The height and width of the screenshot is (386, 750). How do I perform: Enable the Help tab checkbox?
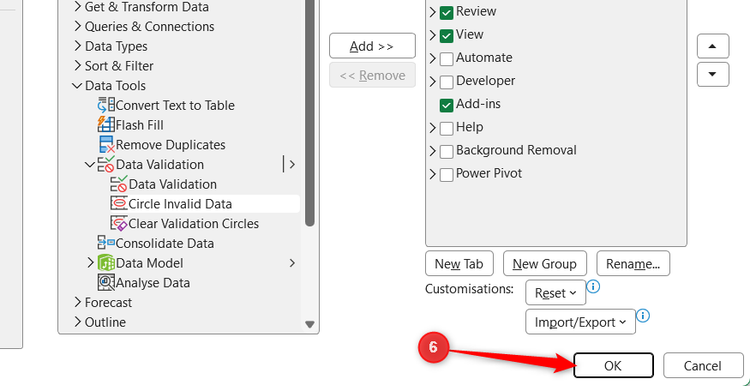click(x=446, y=128)
